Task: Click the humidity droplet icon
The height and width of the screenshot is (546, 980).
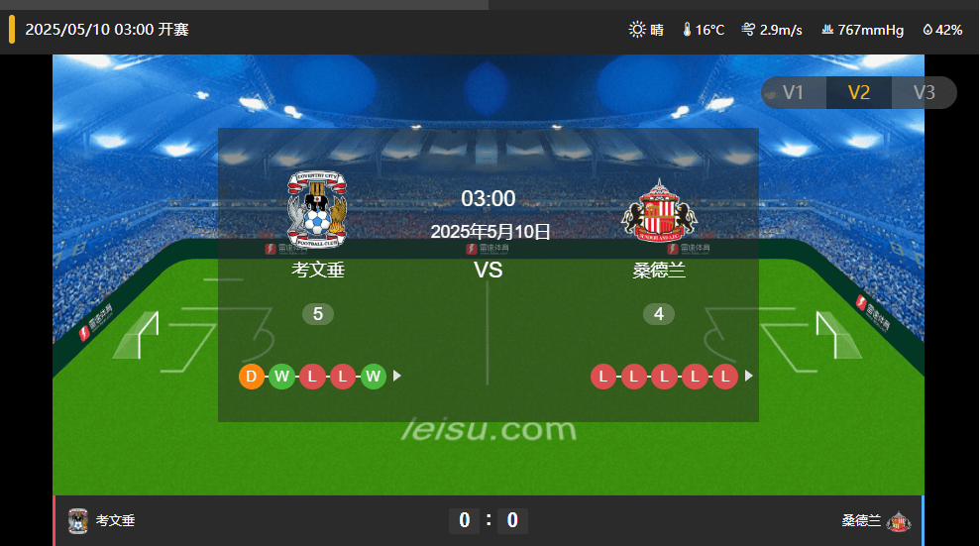Action: coord(927,30)
